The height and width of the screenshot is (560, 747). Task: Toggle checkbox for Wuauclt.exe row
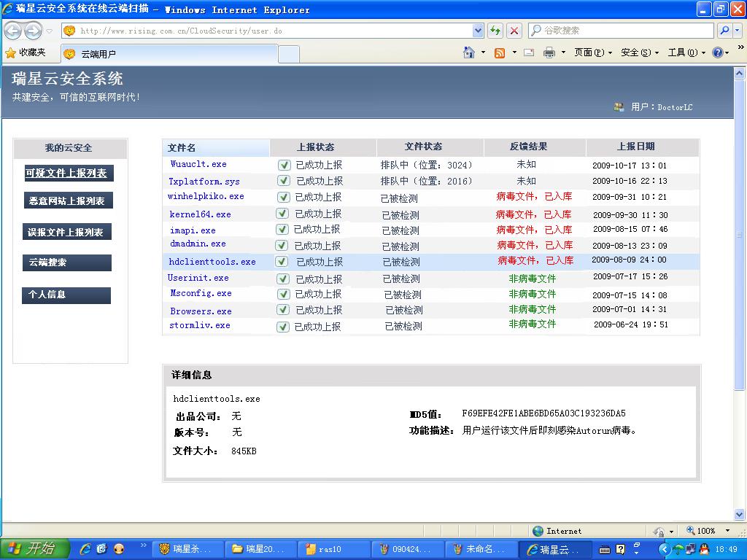point(285,166)
